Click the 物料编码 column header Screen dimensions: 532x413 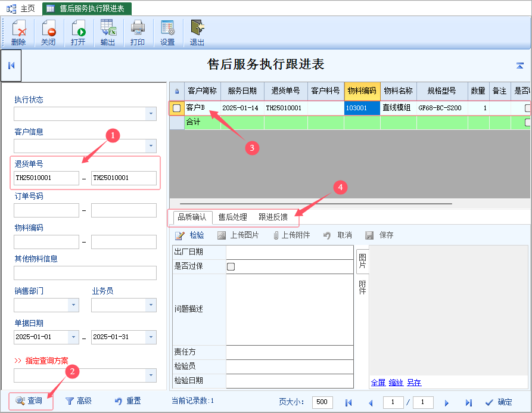362,91
